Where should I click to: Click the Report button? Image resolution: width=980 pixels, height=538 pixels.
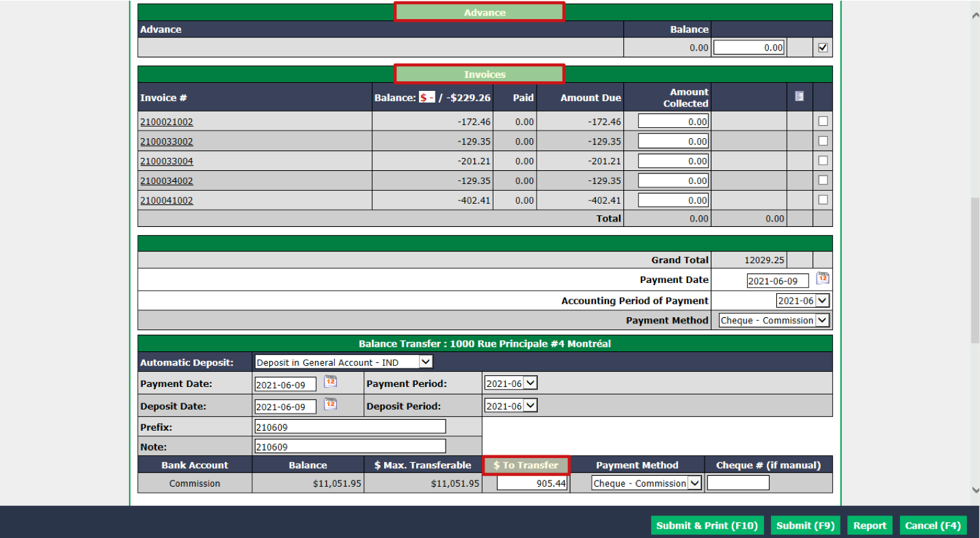[870, 525]
